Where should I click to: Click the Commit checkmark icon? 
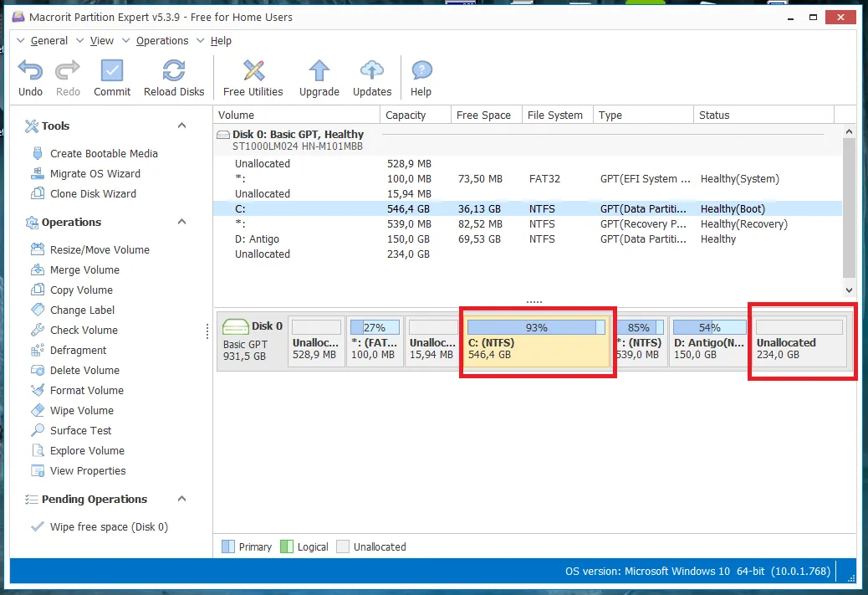point(112,72)
